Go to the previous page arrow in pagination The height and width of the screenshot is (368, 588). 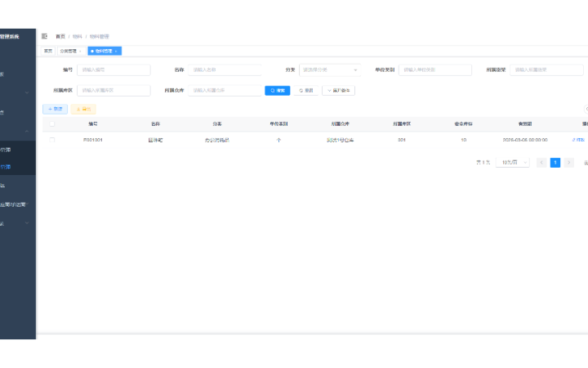(541, 163)
